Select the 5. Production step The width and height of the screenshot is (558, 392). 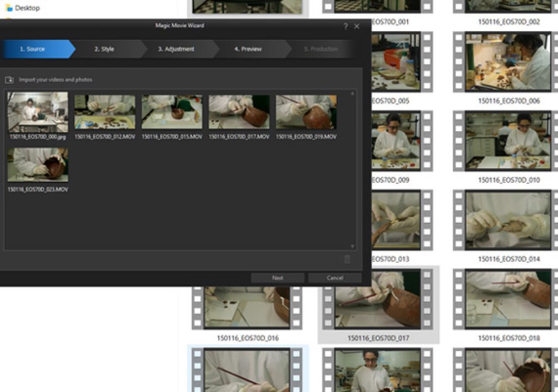[x=322, y=49]
